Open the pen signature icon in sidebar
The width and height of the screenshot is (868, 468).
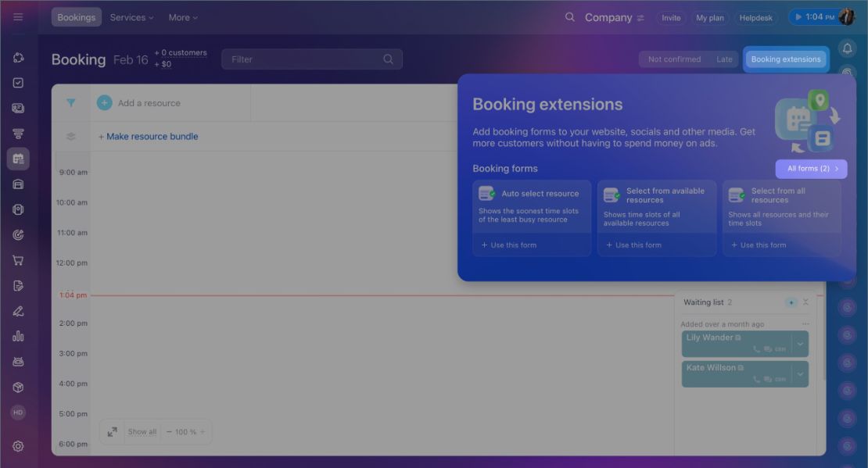pyautogui.click(x=18, y=312)
